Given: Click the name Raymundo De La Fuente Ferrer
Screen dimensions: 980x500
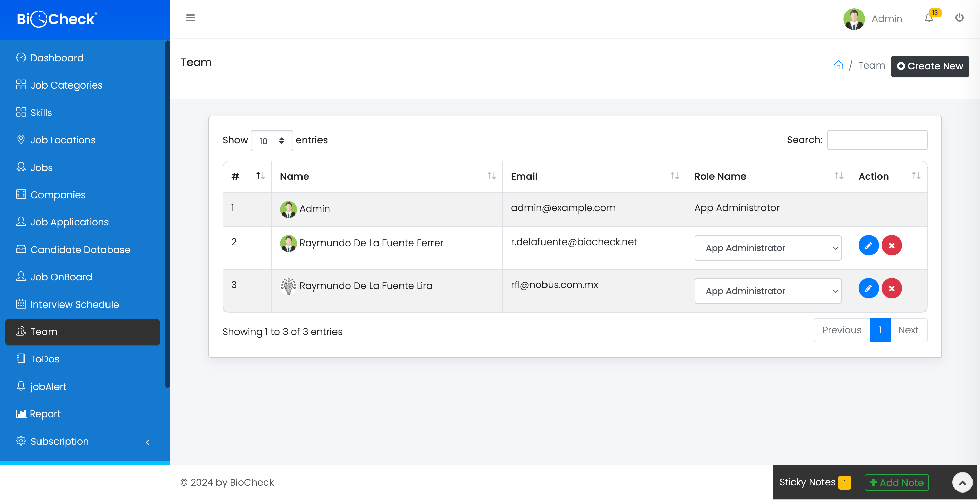Looking at the screenshot, I should tap(371, 243).
